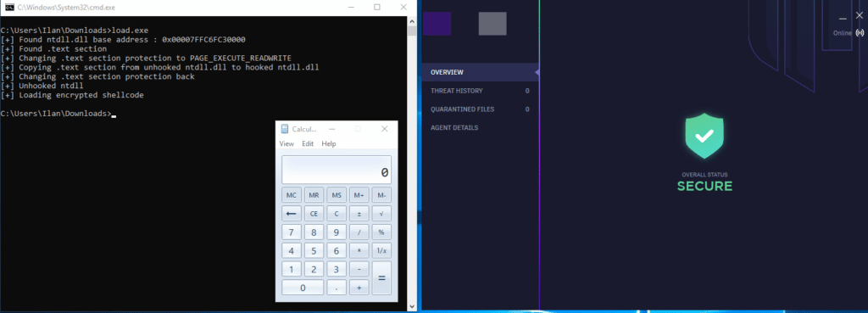This screenshot has width=868, height=313.
Task: Open the Agent Details tab
Action: pyautogui.click(x=481, y=127)
